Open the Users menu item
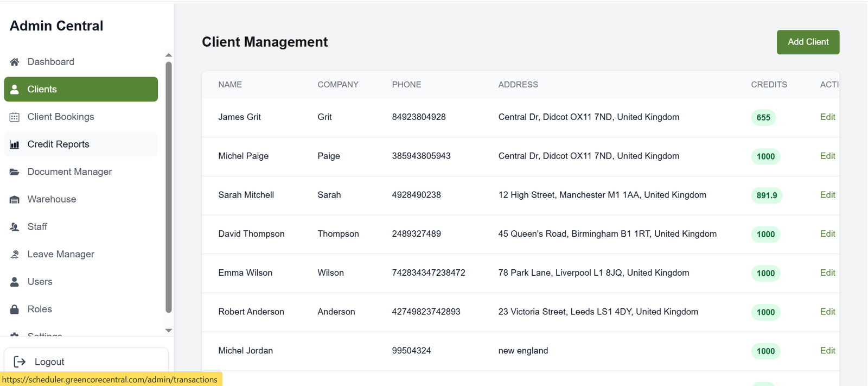The height and width of the screenshot is (386, 868). click(x=40, y=282)
